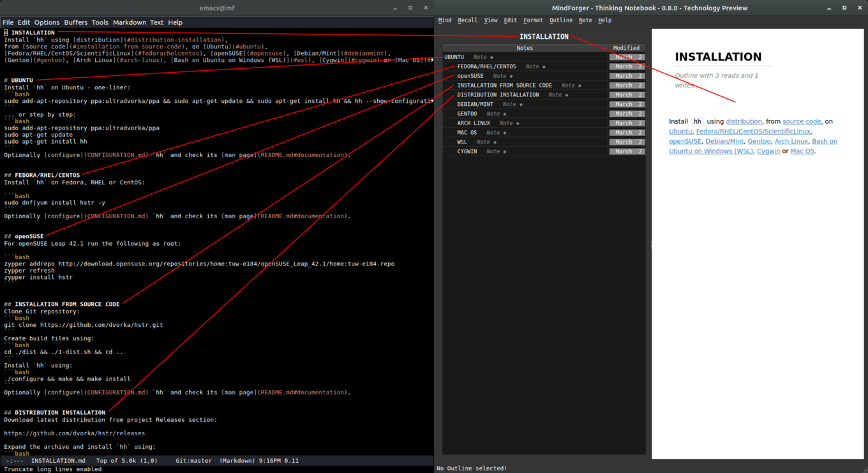Follow the 'openSUSE' link in the preview

click(685, 142)
